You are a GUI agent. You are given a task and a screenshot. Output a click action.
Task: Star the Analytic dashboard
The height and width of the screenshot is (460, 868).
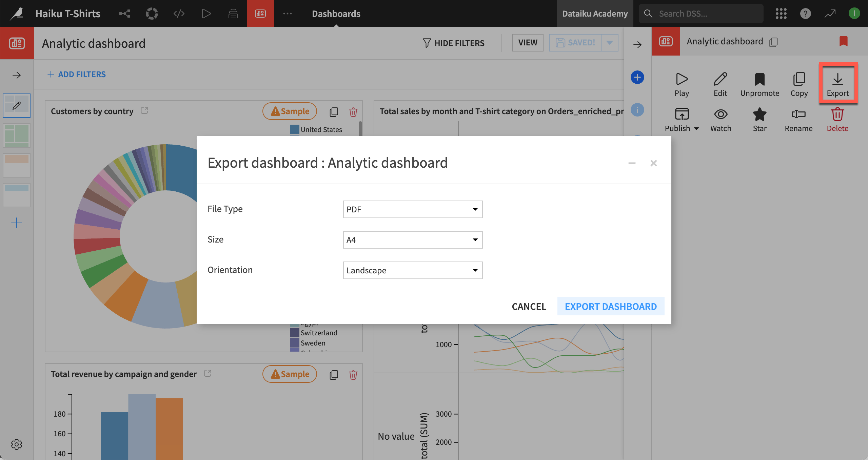[759, 119]
